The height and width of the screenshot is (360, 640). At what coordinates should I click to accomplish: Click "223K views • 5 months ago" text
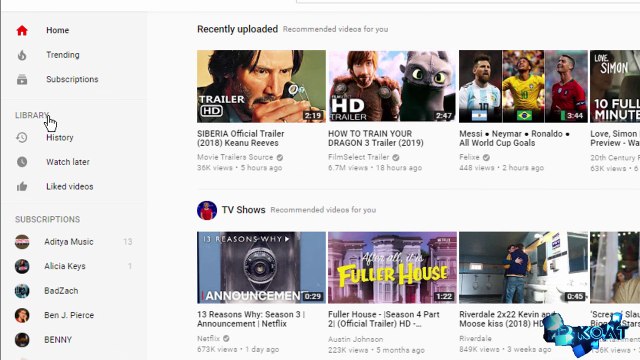click(x=376, y=350)
